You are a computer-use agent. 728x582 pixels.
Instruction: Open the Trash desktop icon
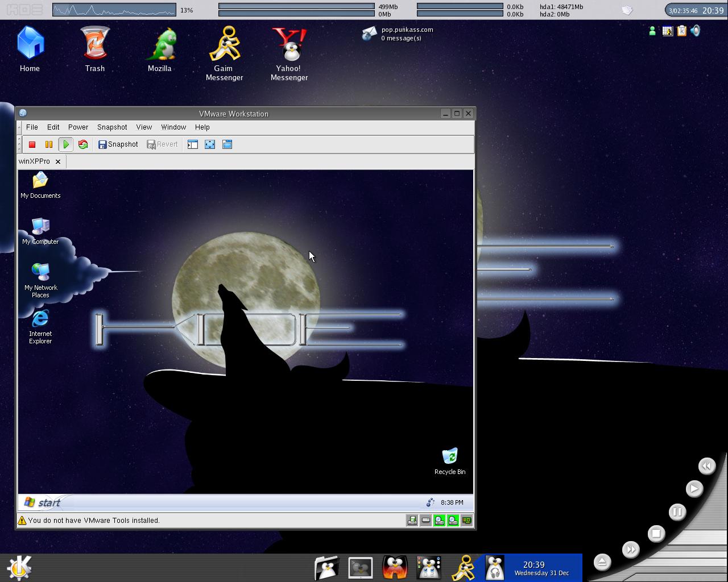(x=95, y=49)
